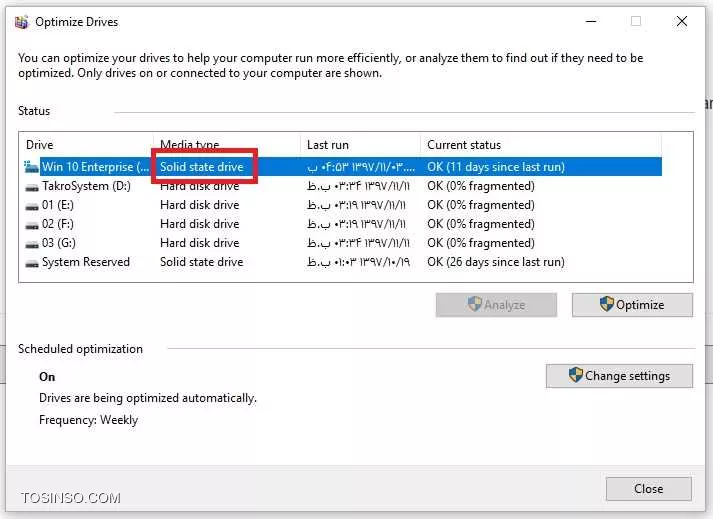Open Change settings for scheduled optimization
The image size is (713, 519).
(619, 376)
